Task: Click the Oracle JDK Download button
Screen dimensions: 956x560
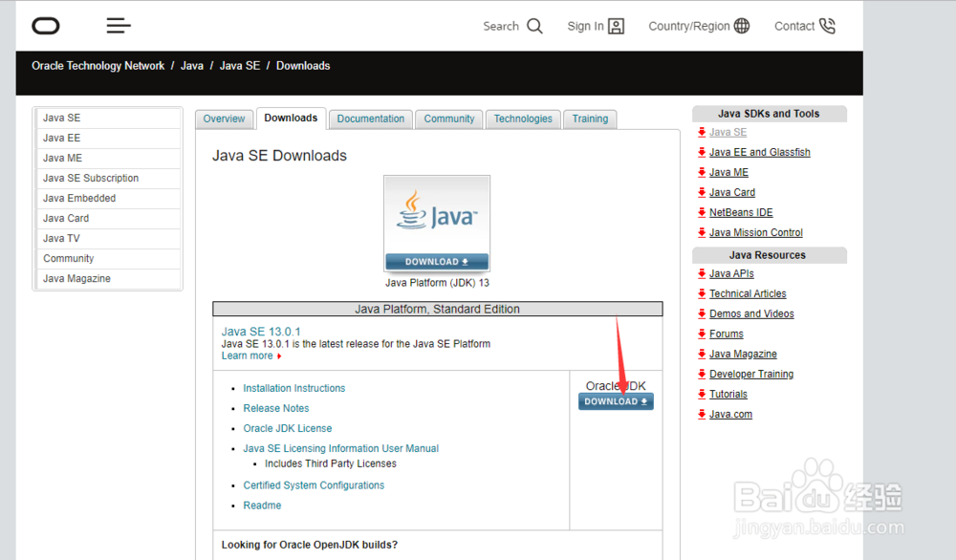Action: (x=616, y=401)
